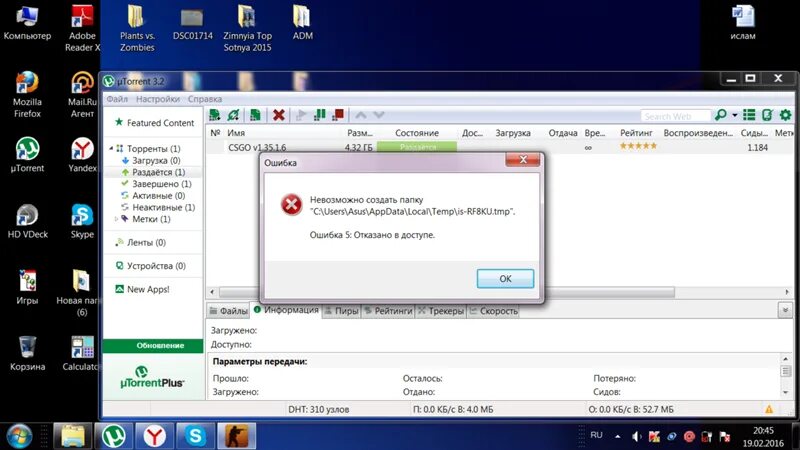Click the Yandex browser taskbar icon
The width and height of the screenshot is (800, 450).
[x=154, y=436]
